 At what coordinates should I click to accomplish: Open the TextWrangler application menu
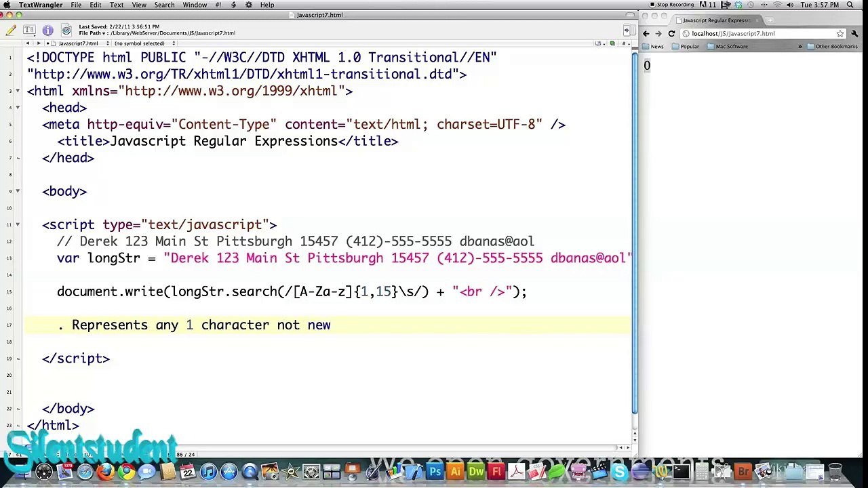[40, 5]
